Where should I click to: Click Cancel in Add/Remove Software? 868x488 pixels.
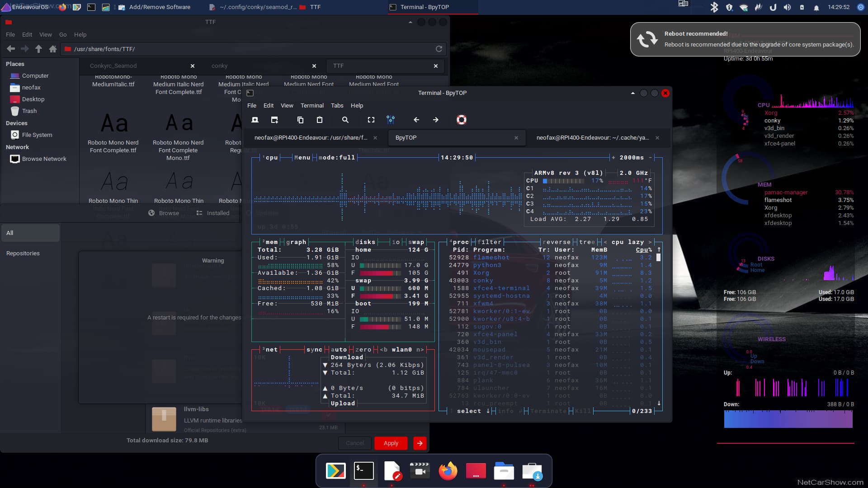355,443
